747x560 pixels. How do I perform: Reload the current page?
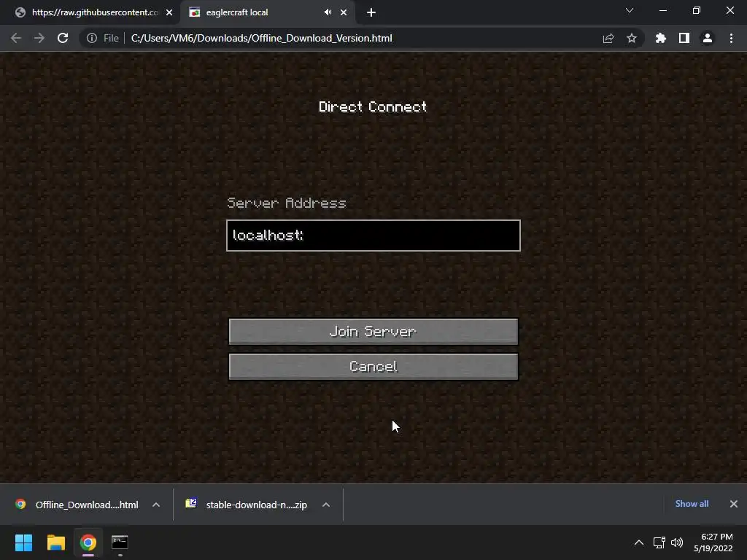click(63, 38)
